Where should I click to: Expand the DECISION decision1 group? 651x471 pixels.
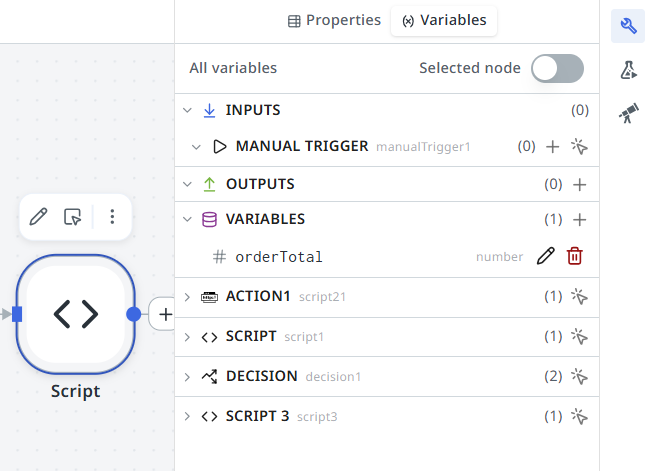[187, 377]
